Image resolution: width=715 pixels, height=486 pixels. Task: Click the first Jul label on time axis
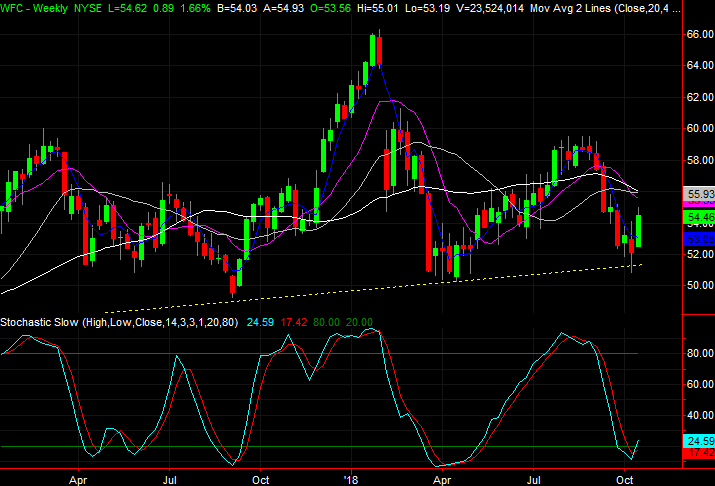(170, 478)
